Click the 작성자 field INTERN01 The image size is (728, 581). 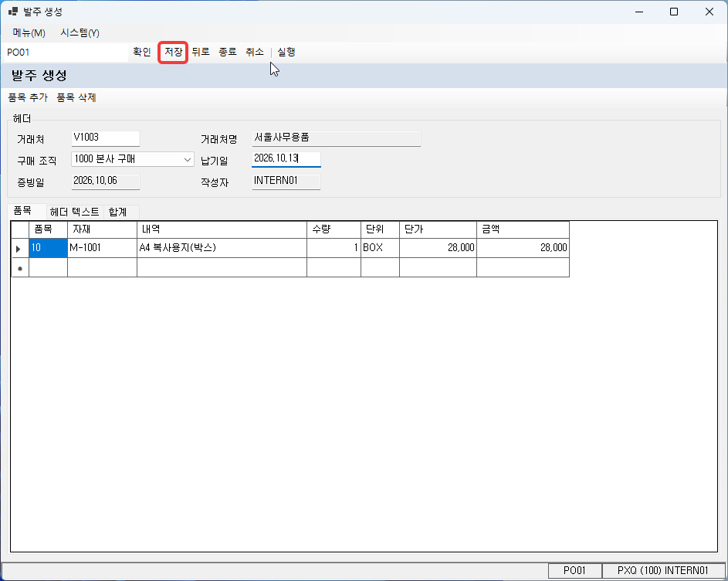click(286, 182)
